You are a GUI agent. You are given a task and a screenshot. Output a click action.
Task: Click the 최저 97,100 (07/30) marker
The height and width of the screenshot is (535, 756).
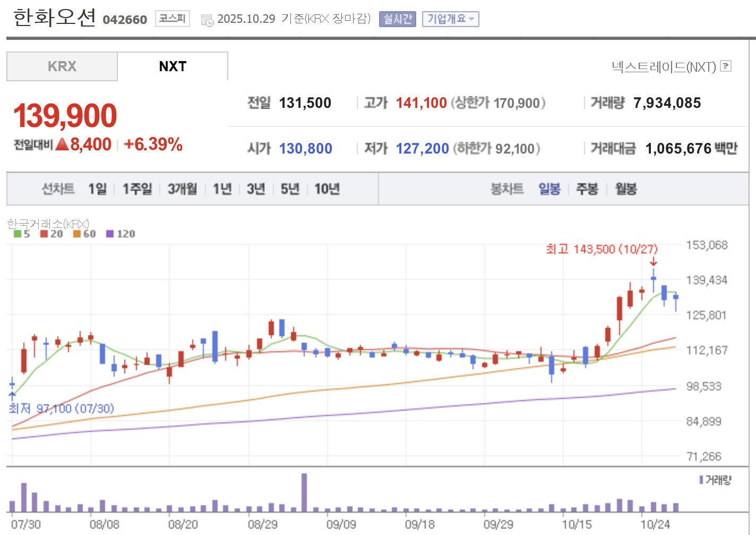click(62, 408)
